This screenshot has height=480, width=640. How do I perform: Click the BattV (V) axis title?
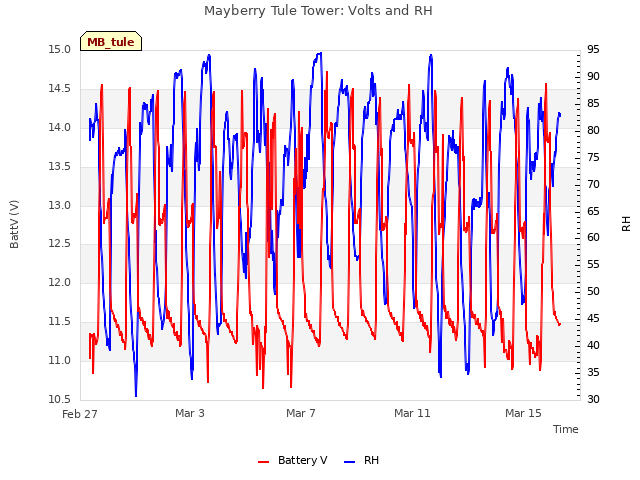pos(14,224)
